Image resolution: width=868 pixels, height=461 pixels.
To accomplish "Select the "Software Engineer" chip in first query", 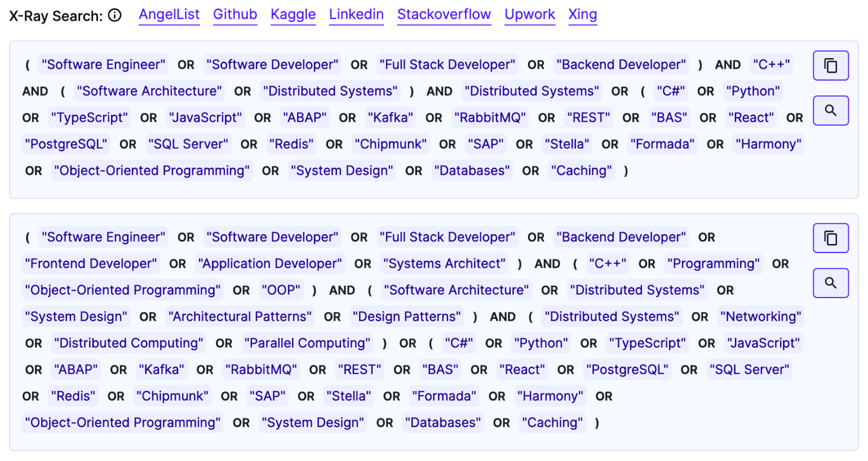I will [103, 64].
